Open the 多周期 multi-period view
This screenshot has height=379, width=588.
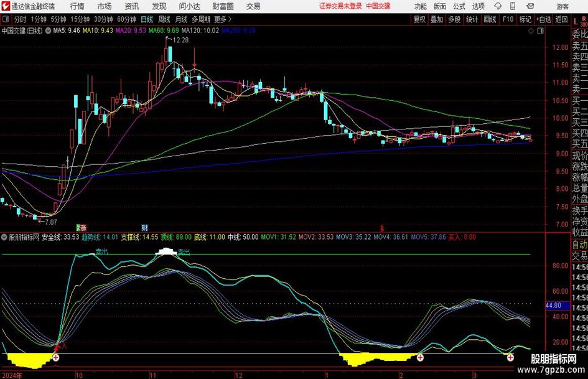[201, 19]
